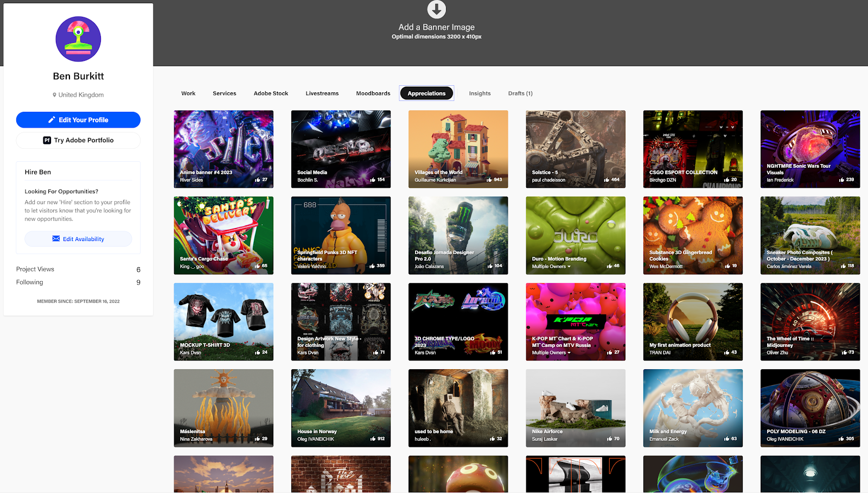Open author link Nina Zakharova

point(196,439)
